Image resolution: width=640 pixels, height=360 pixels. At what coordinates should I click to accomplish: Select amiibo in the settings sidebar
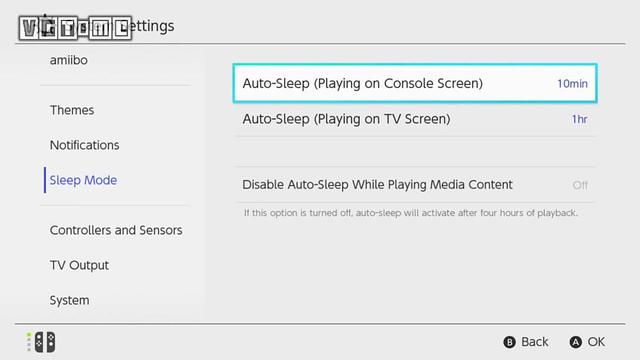pyautogui.click(x=69, y=60)
